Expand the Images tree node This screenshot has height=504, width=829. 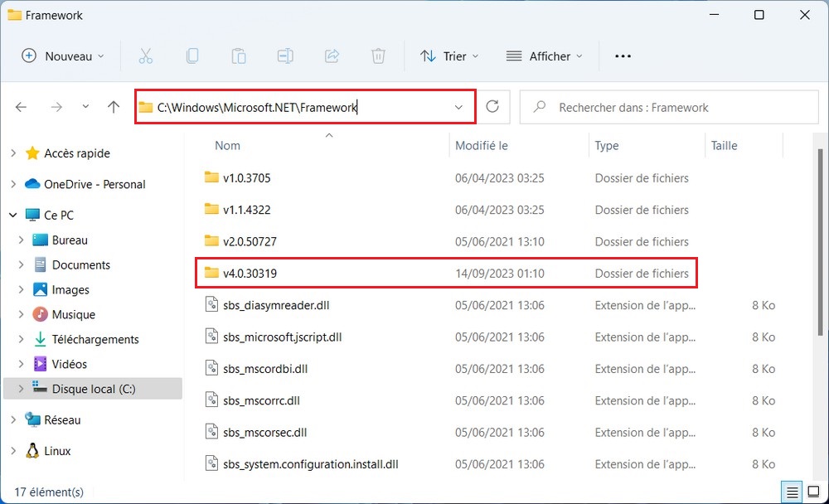22,290
